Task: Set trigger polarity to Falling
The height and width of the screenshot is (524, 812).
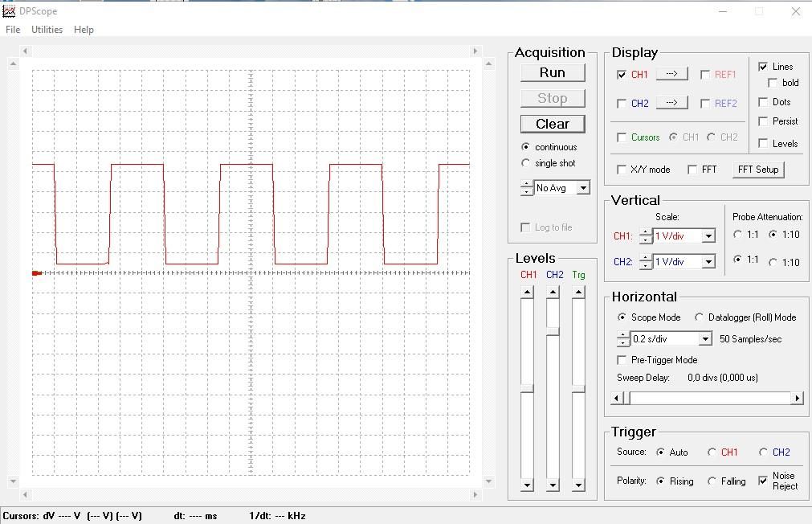Action: pyautogui.click(x=712, y=481)
